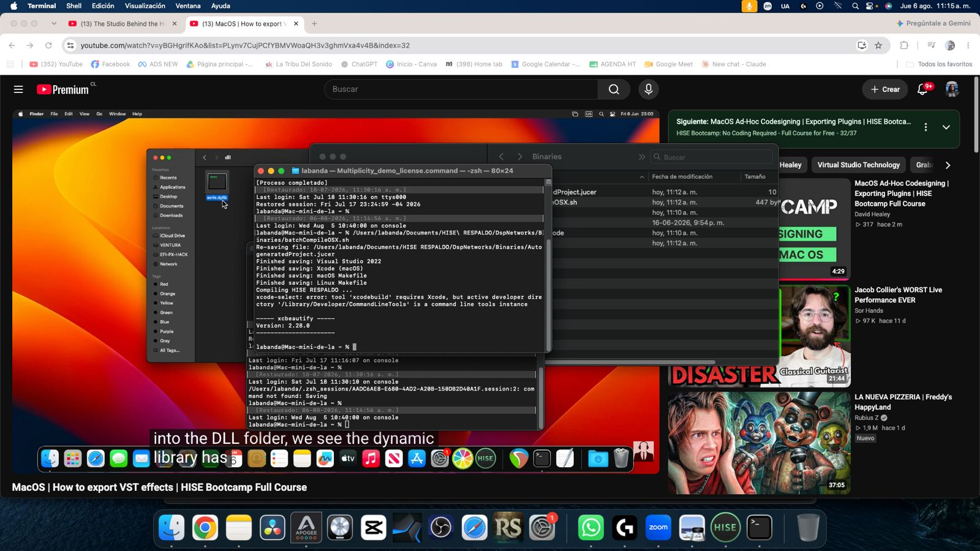Open Safari from the dock
The image size is (980, 551).
(x=475, y=528)
